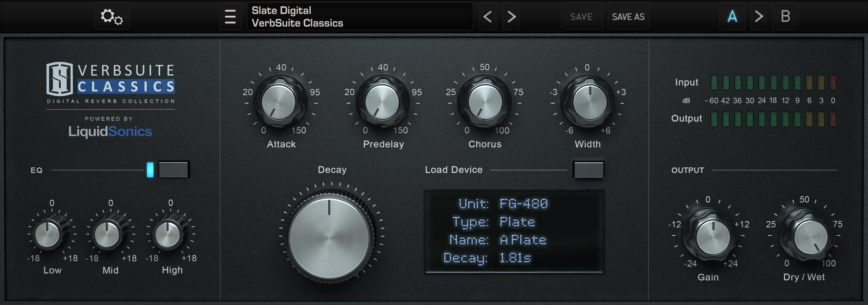Click the SAVE AS button

pos(628,17)
